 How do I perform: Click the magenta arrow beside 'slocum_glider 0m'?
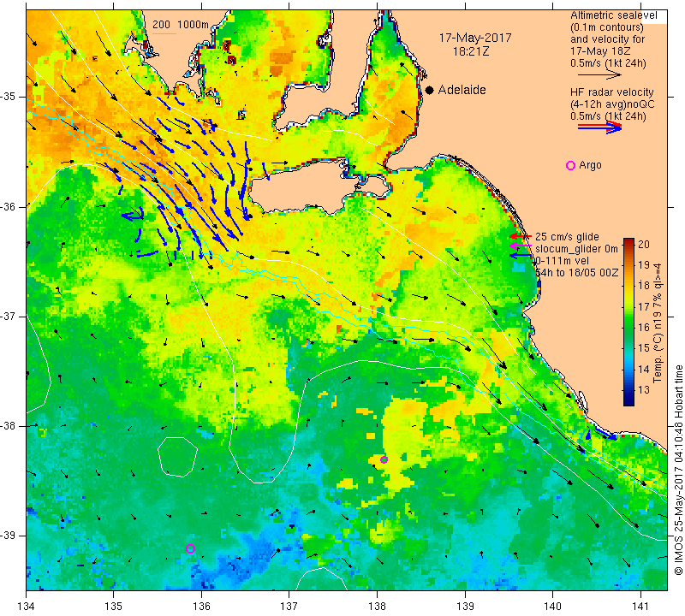pos(520,246)
